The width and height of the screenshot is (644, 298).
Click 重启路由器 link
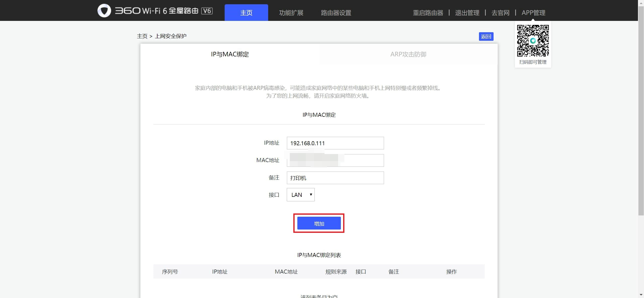click(428, 13)
